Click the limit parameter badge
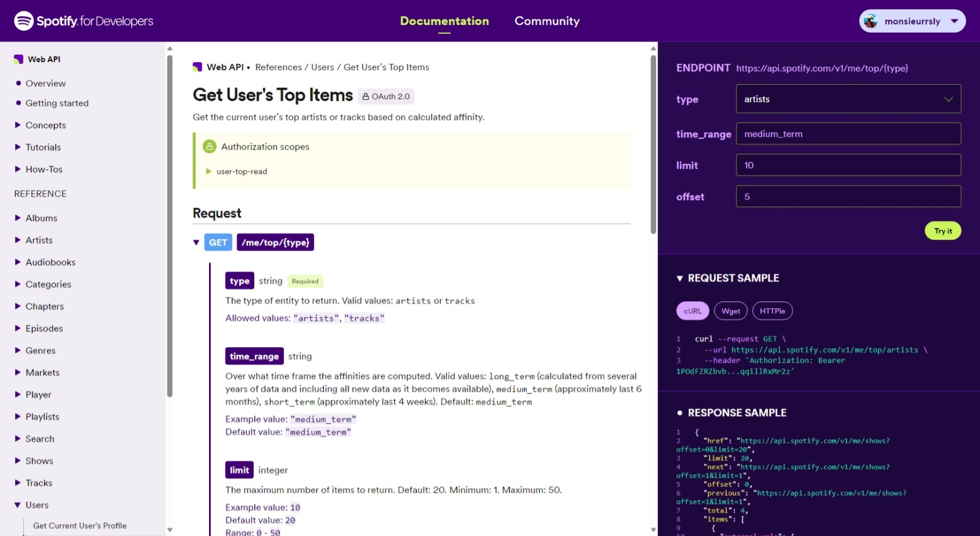Screen dimensions: 980x536 pyautogui.click(x=239, y=470)
